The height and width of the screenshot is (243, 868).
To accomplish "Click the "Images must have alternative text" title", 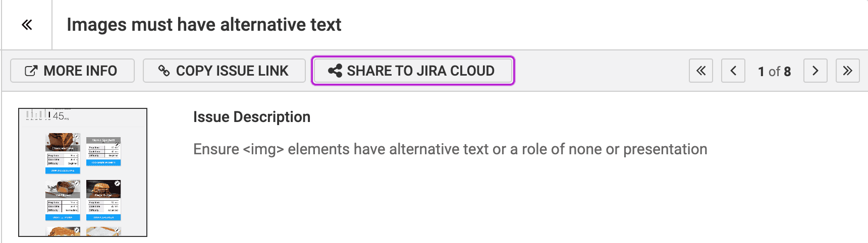I will tap(204, 25).
